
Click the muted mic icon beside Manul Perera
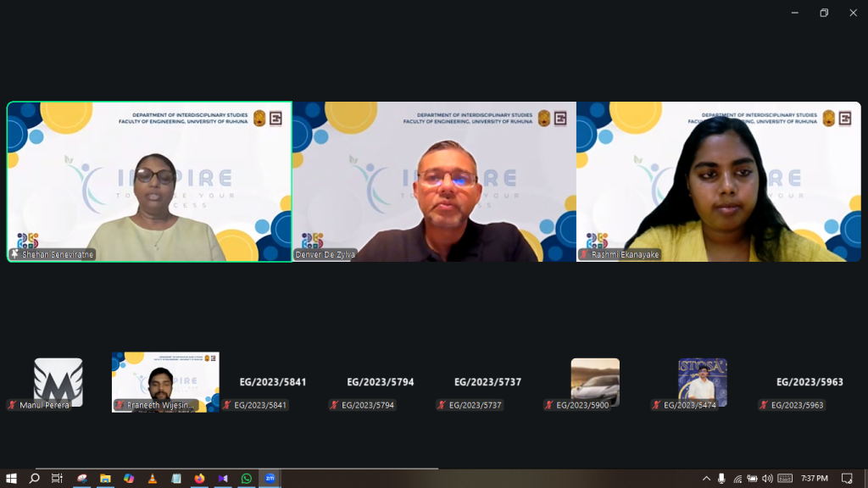tap(13, 405)
